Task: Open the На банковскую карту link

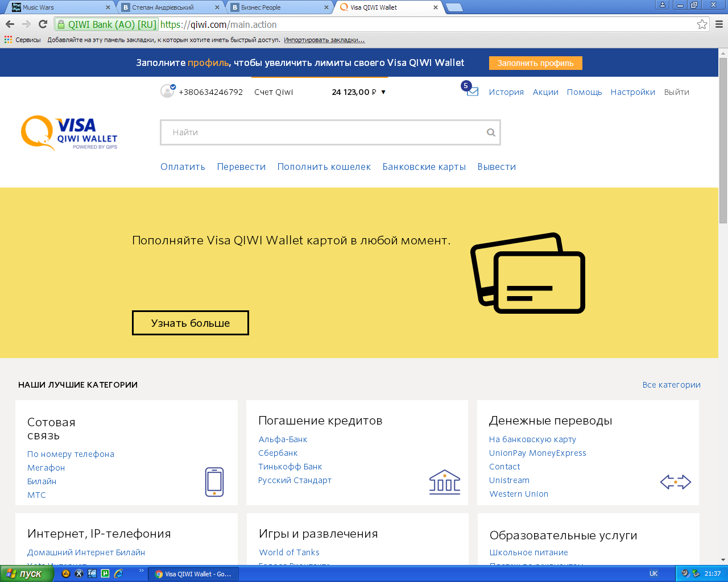Action: 532,439
